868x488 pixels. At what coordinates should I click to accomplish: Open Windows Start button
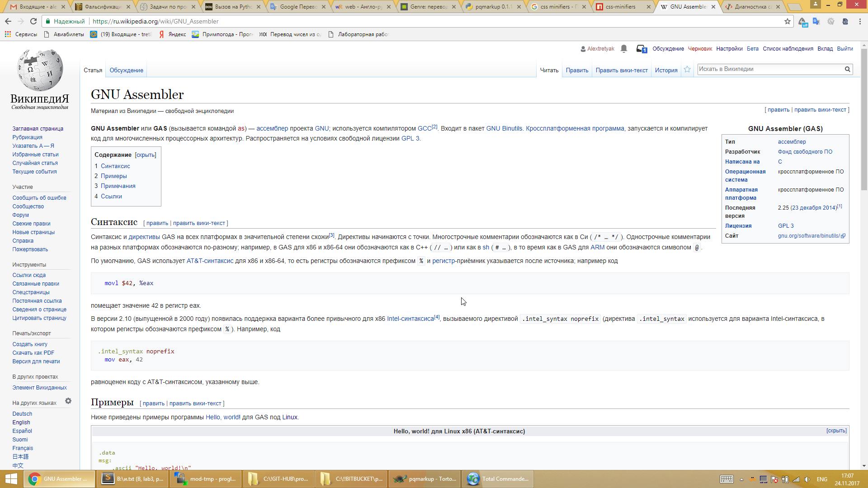[11, 479]
